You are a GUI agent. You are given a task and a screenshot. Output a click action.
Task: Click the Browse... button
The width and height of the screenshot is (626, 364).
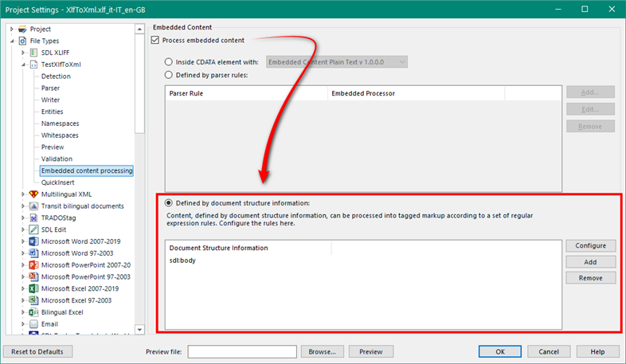tap(323, 351)
